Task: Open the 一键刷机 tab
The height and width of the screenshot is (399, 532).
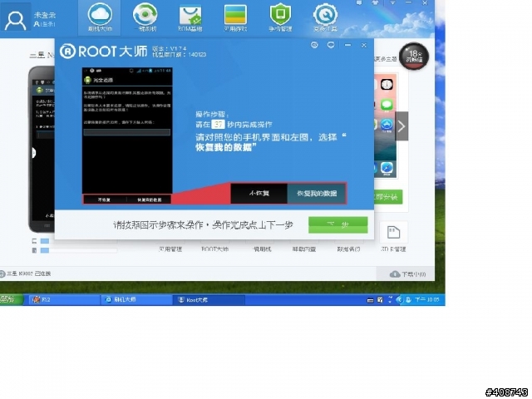Action: pyautogui.click(x=145, y=17)
